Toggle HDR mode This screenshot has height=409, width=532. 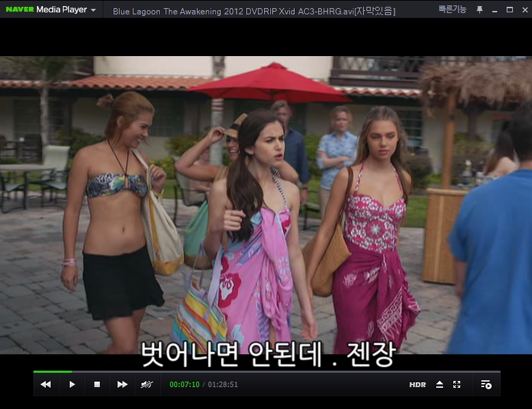(x=417, y=384)
